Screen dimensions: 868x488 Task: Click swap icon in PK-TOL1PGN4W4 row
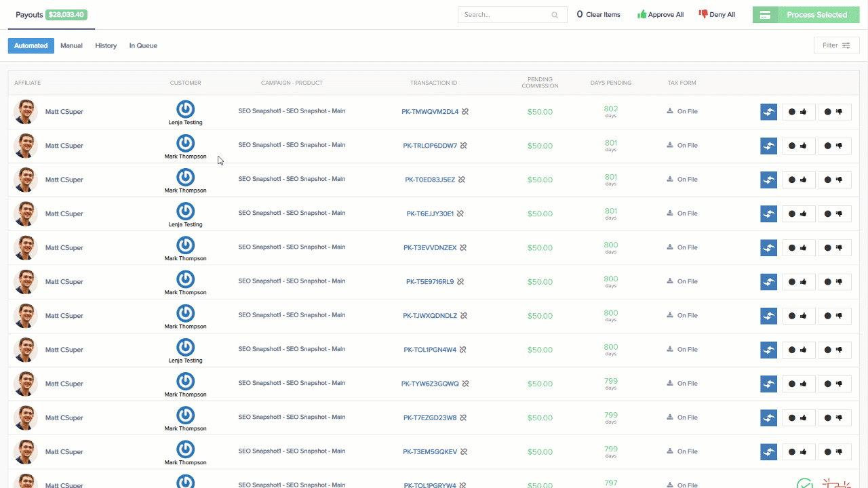(x=768, y=350)
